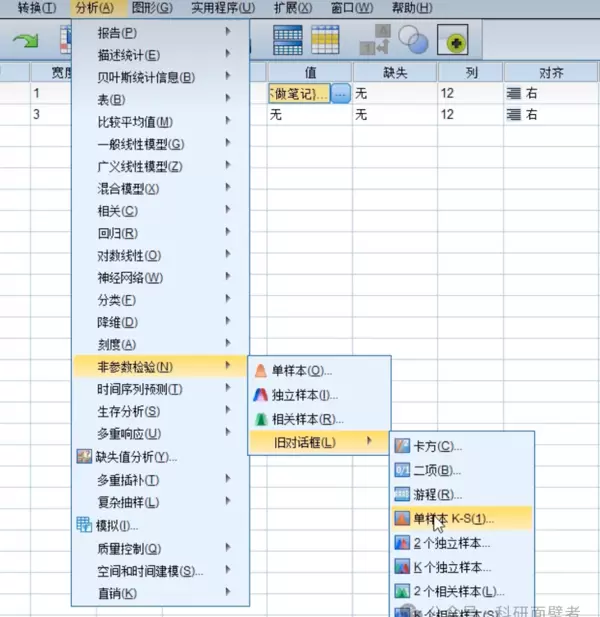The height and width of the screenshot is (617, 600).
Task: Choose 独立样本(I) nonparametric option
Action: pyautogui.click(x=304, y=395)
